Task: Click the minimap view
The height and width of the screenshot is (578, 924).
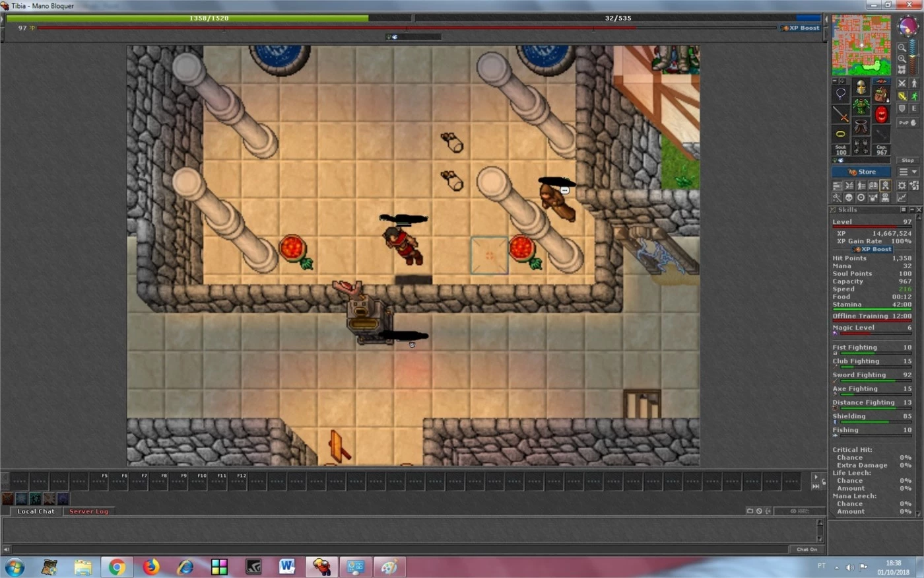Action: click(861, 46)
